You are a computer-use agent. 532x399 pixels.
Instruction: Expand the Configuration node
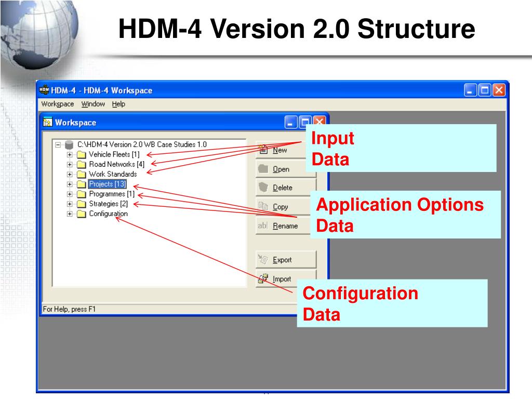(70, 214)
